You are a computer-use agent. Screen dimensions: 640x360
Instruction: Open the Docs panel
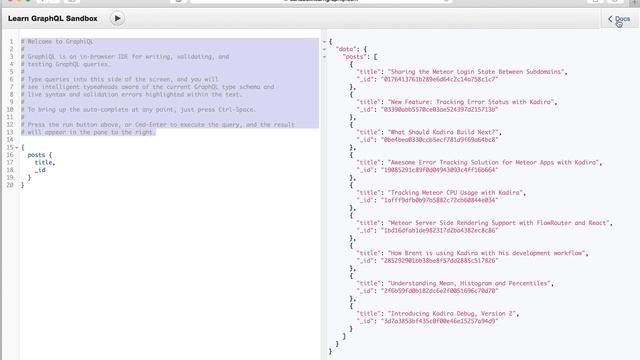[x=619, y=19]
